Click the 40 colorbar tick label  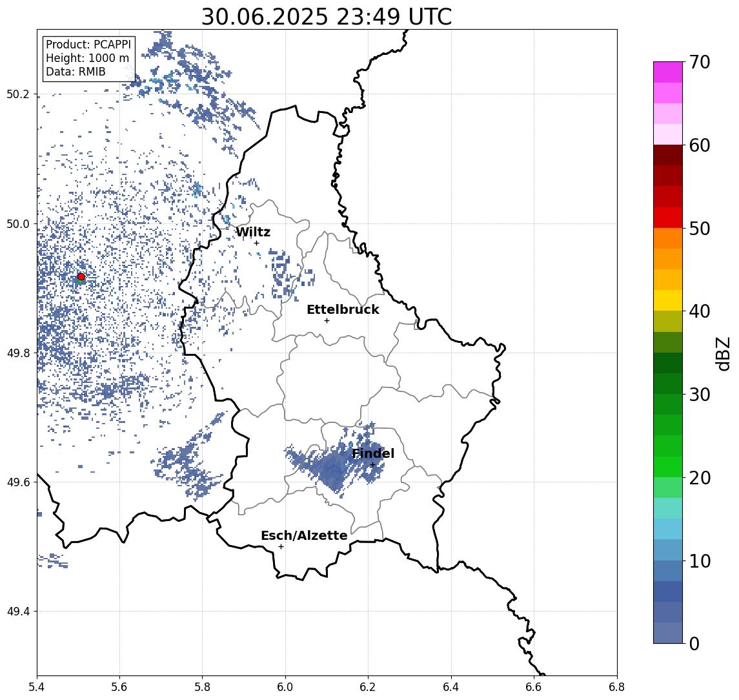[x=700, y=311]
